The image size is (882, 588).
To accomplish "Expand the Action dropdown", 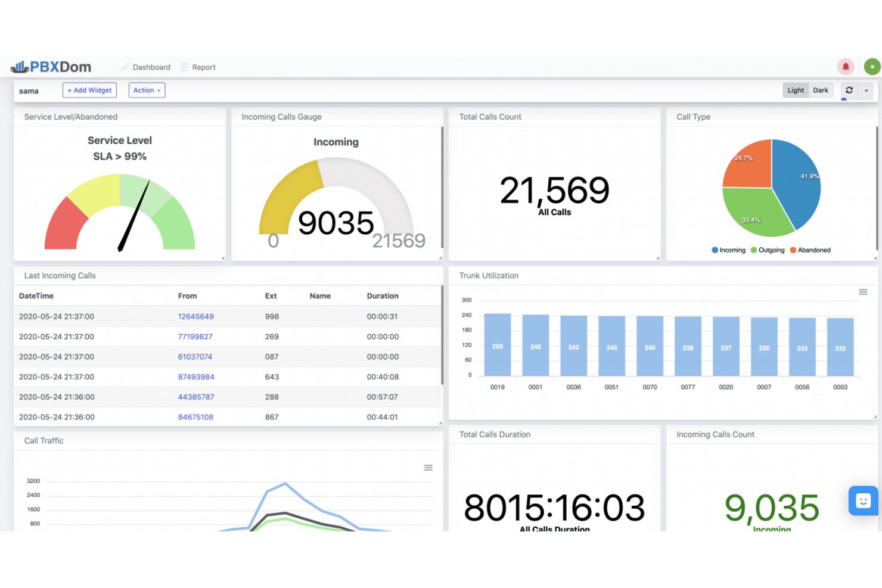I will point(147,90).
